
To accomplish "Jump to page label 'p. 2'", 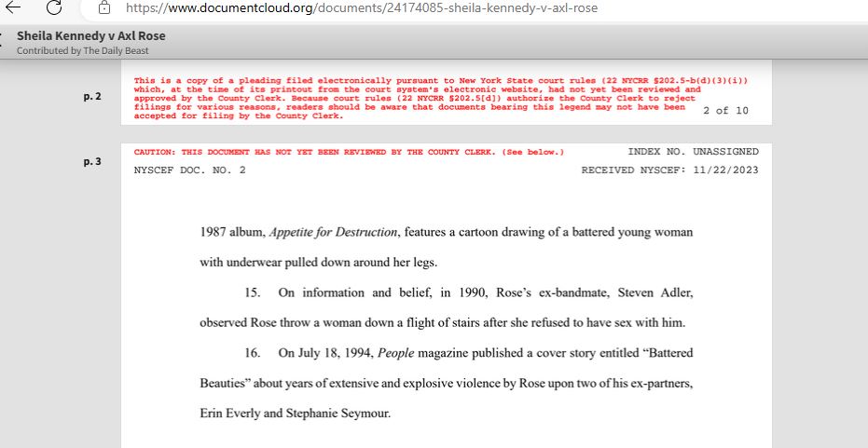I will click(92, 96).
